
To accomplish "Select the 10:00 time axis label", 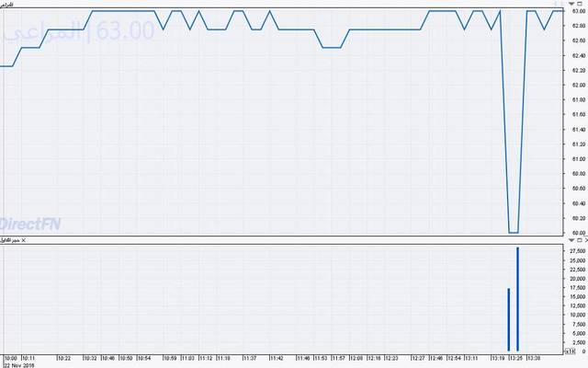I will tap(10, 359).
